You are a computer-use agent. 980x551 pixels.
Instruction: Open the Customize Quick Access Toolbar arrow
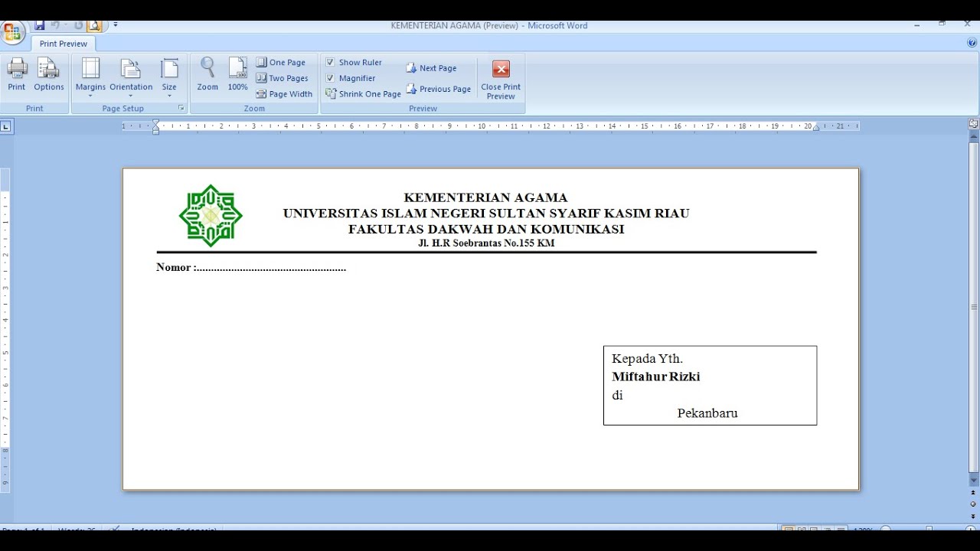[x=116, y=25]
